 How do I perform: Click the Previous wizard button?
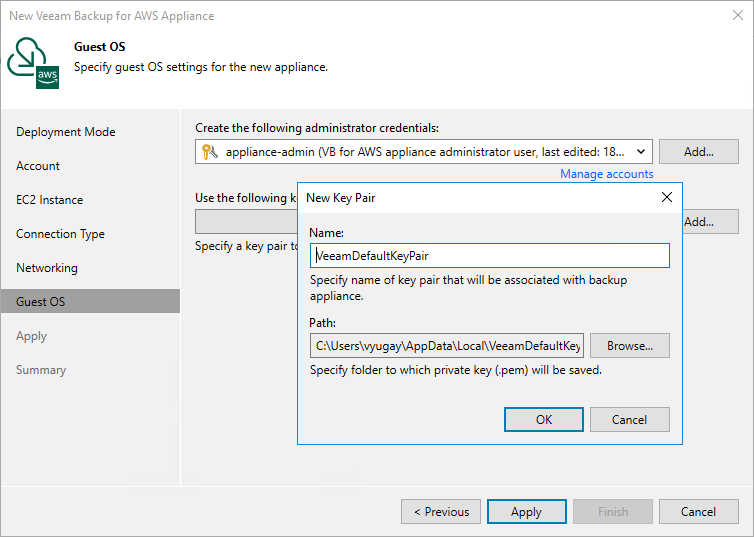tap(441, 512)
